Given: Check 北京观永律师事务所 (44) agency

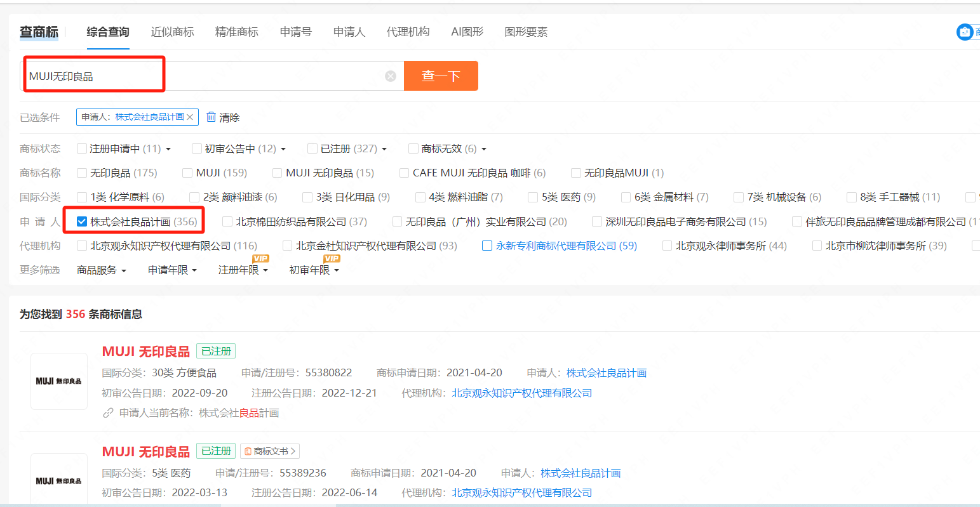Looking at the screenshot, I should 667,246.
